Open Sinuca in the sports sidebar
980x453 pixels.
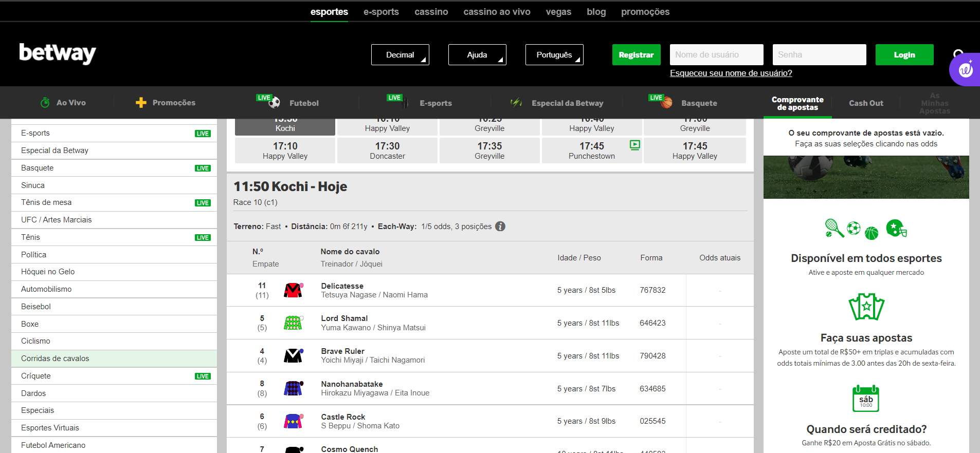coord(114,185)
